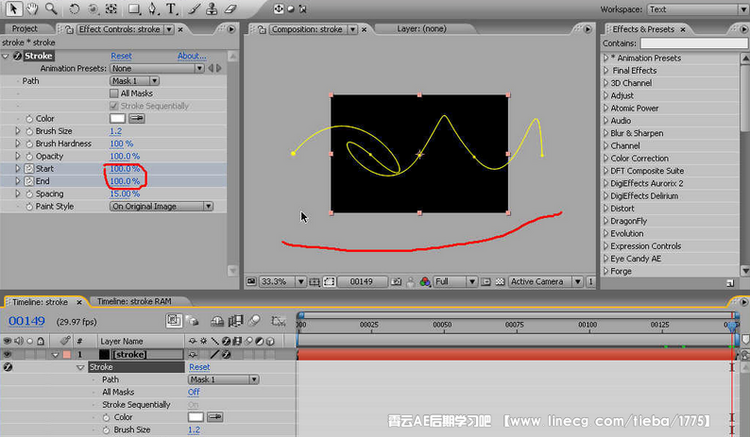
Task: Select the Selection arrow tool
Action: 13,8
